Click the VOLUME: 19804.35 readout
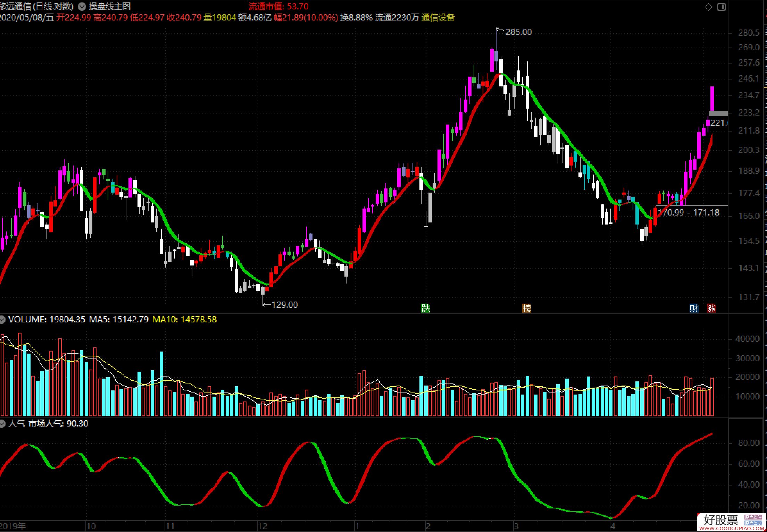767x532 pixels. tap(47, 319)
